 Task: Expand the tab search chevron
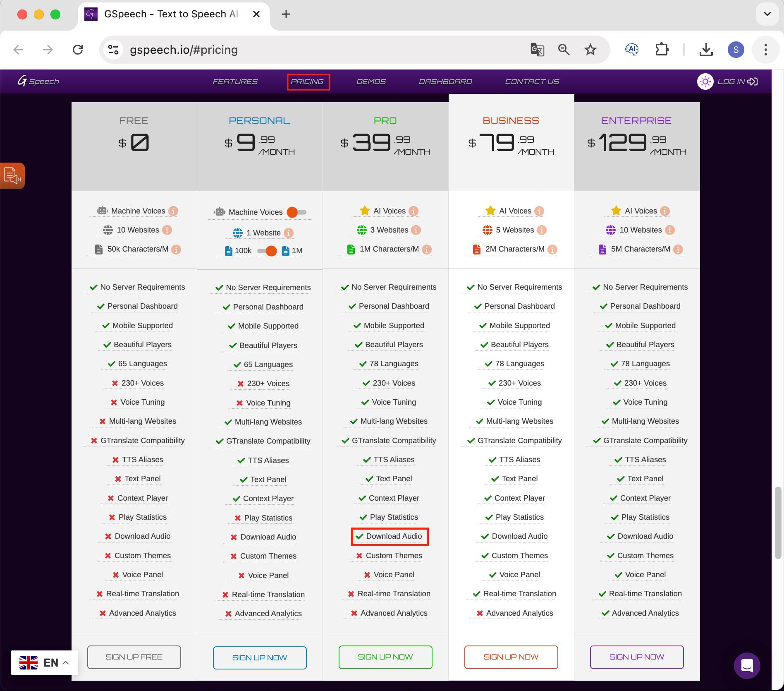pos(767,14)
